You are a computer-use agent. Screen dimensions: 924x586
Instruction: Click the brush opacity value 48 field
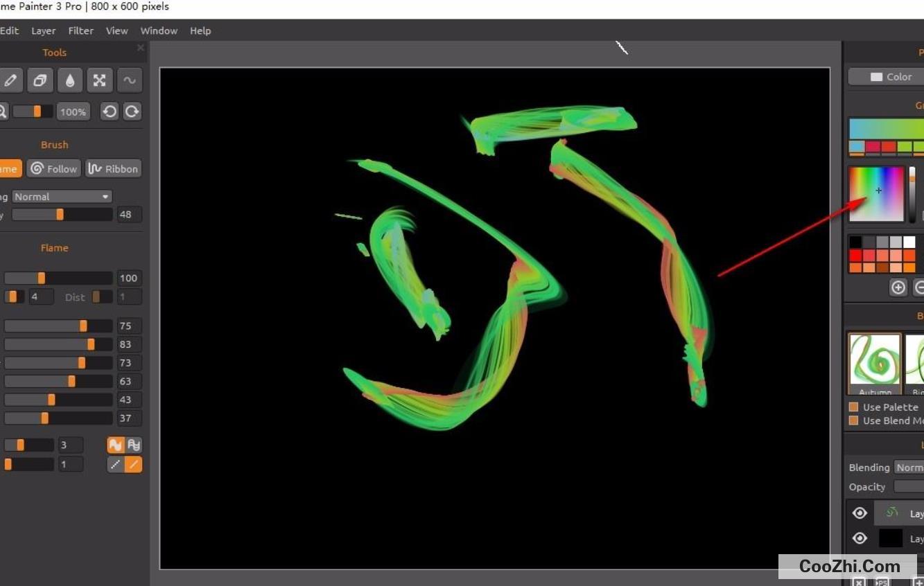click(130, 215)
